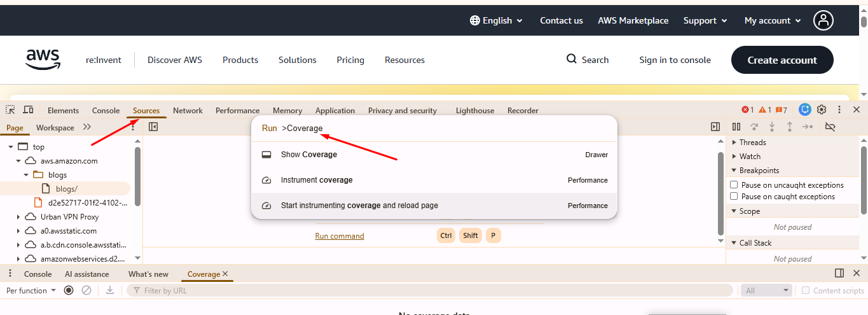Click the clear coverage icon

pos(86,291)
